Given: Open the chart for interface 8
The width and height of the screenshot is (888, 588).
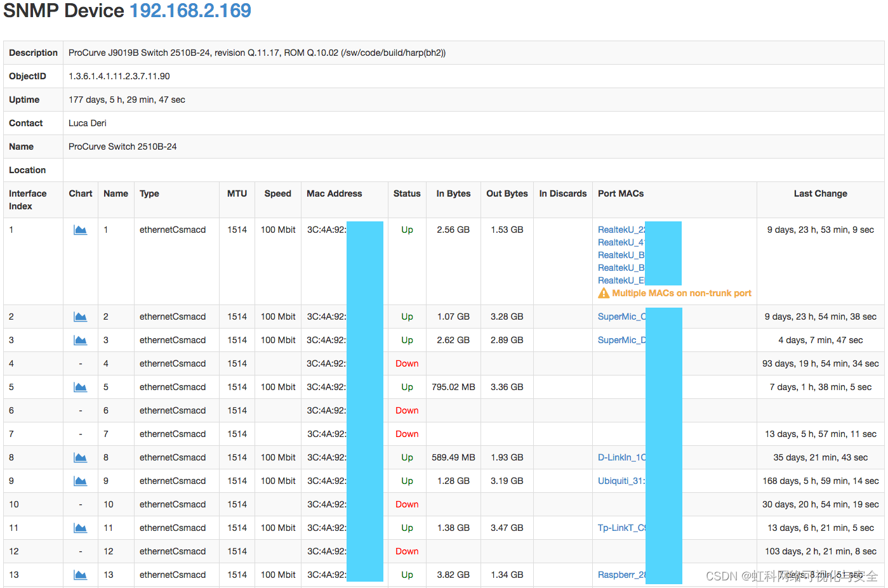Looking at the screenshot, I should pos(80,457).
